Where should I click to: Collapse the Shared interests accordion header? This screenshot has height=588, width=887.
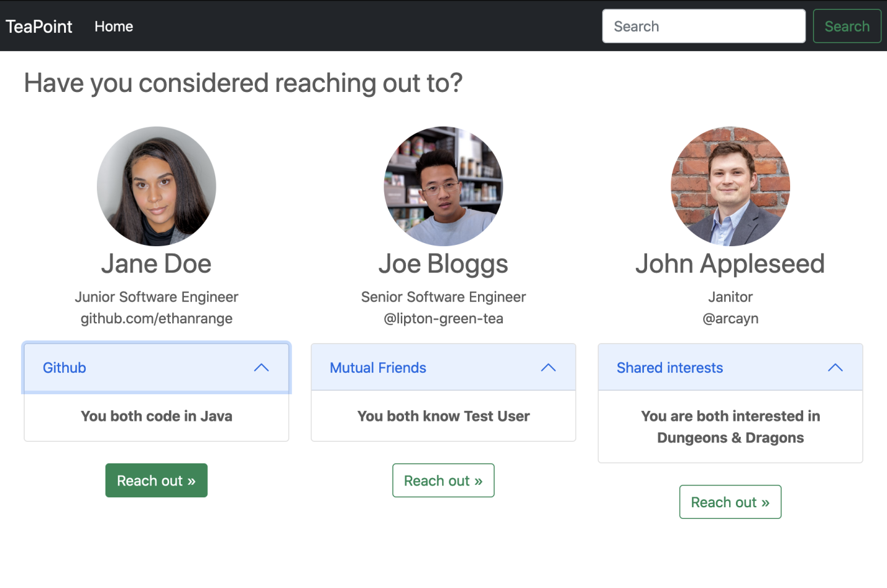pos(730,368)
